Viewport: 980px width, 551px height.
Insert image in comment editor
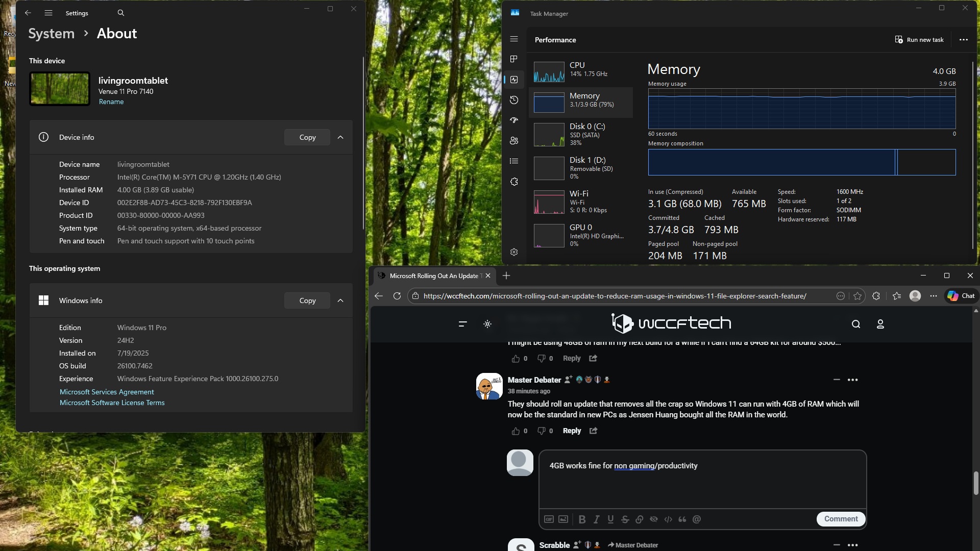point(563,519)
